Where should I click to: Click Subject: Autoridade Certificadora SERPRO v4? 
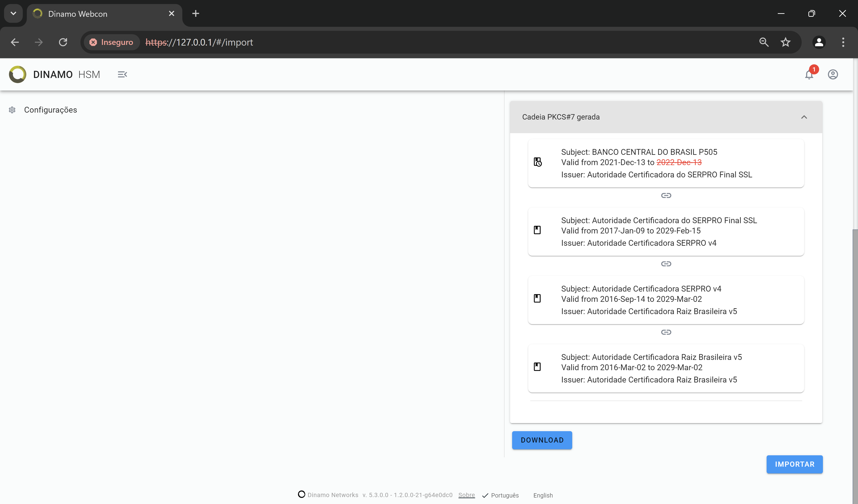tap(641, 289)
